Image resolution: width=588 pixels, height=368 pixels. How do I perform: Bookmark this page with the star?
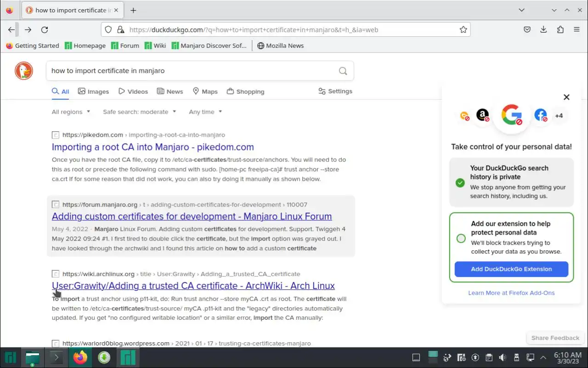tap(463, 29)
